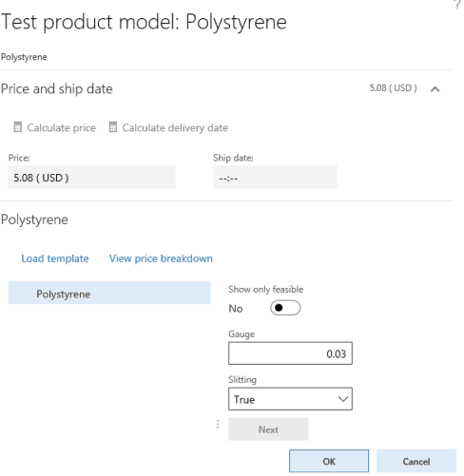Click the Price and ship date header
This screenshot has width=464, height=476.
57,89
